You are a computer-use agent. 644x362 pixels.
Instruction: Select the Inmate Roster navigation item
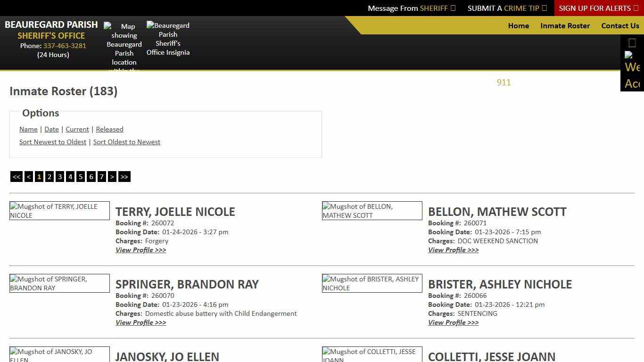[x=565, y=26]
